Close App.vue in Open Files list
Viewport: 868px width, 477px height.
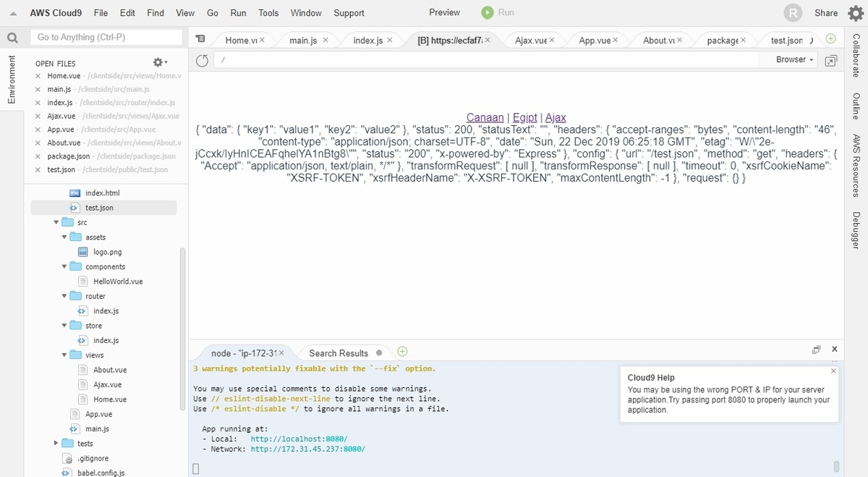coord(38,130)
